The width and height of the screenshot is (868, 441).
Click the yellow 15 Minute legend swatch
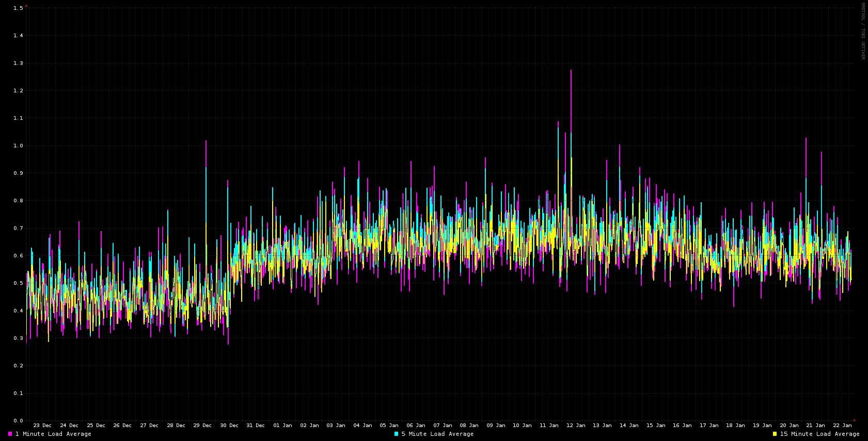pos(775,434)
